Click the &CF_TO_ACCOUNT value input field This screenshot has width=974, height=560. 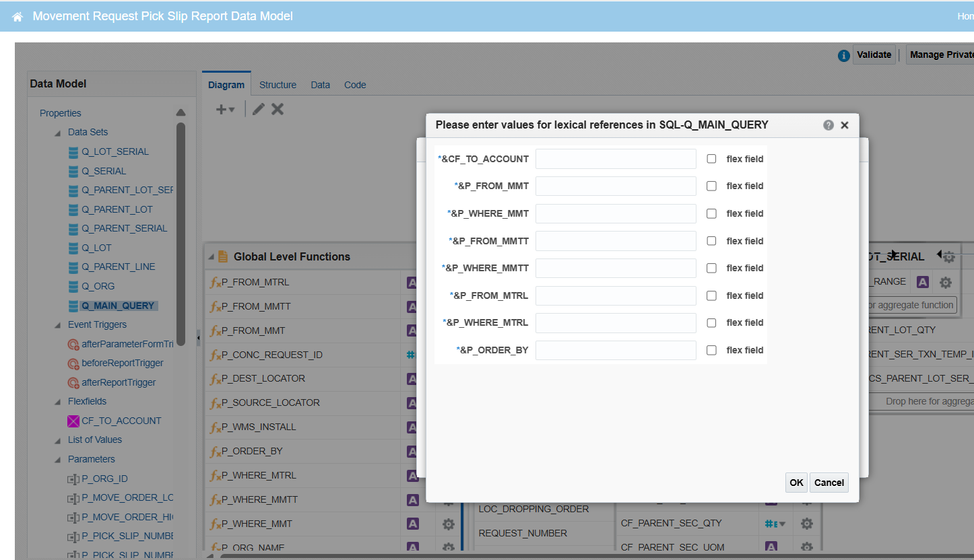click(616, 159)
